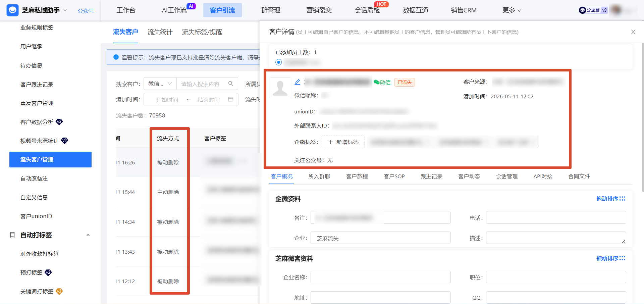
Task: Click the 企业 field containing 芝麻流失
Action: [380, 238]
